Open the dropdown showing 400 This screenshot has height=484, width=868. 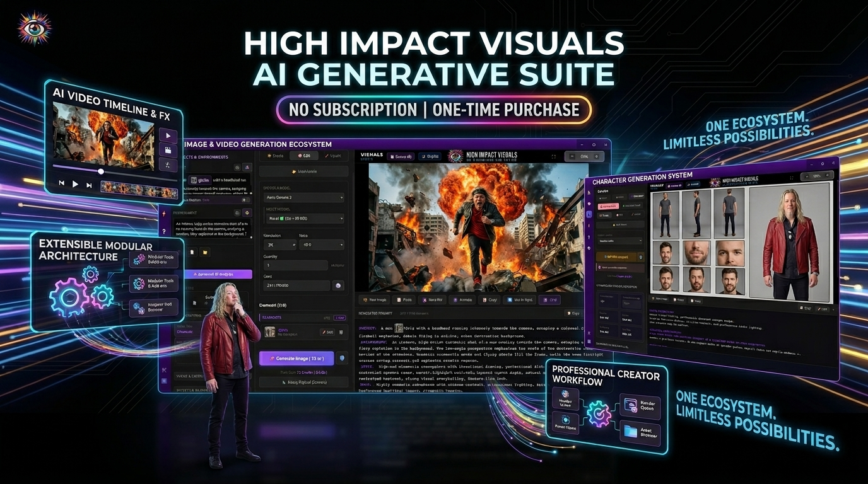pyautogui.click(x=322, y=245)
